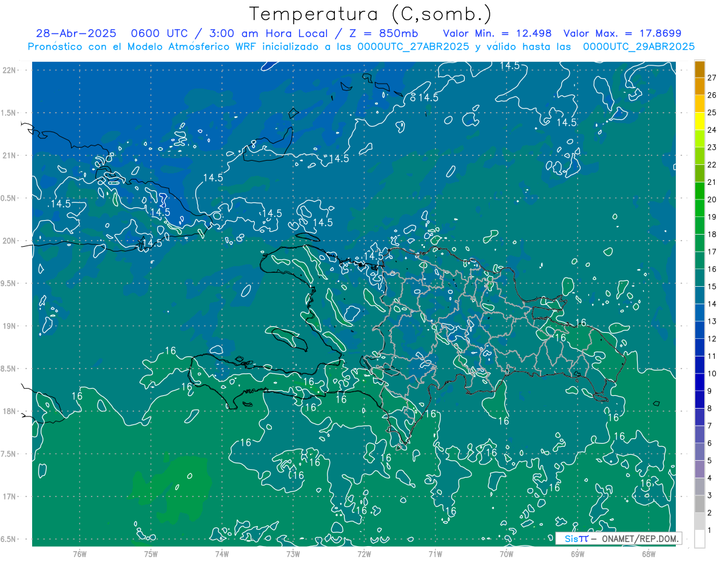Click the "21N" latitude axis label
This screenshot has height=562, width=728.
9,155
